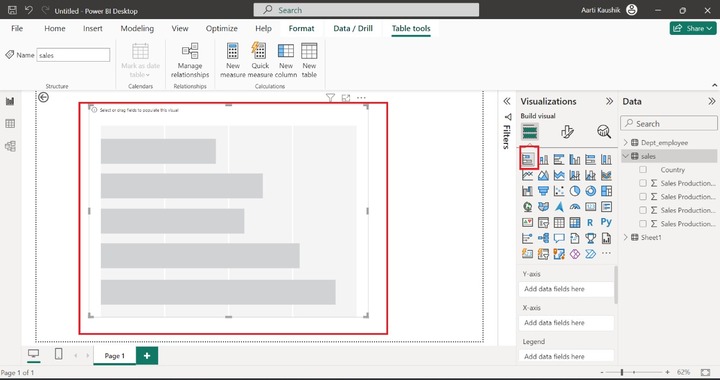Image resolution: width=720 pixels, height=380 pixels.
Task: Collapse the Visualizations pane
Action: 609,101
